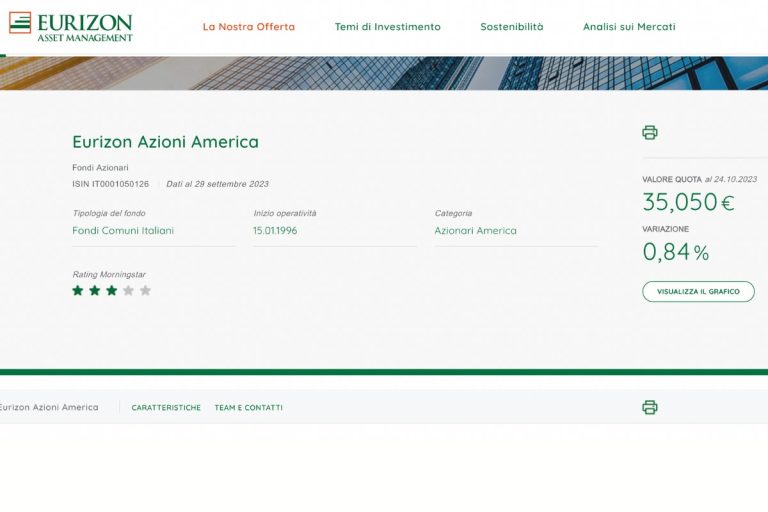Click the 'Fondi Azionari' label
This screenshot has width=768, height=512.
click(100, 168)
